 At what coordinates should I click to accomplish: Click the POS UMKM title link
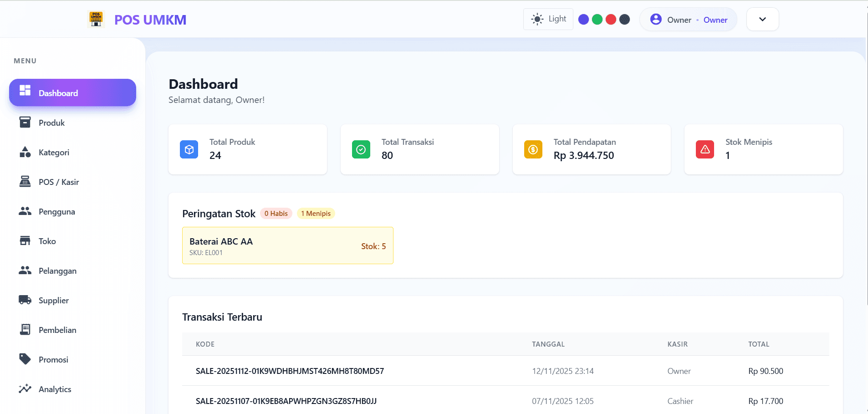tap(150, 20)
